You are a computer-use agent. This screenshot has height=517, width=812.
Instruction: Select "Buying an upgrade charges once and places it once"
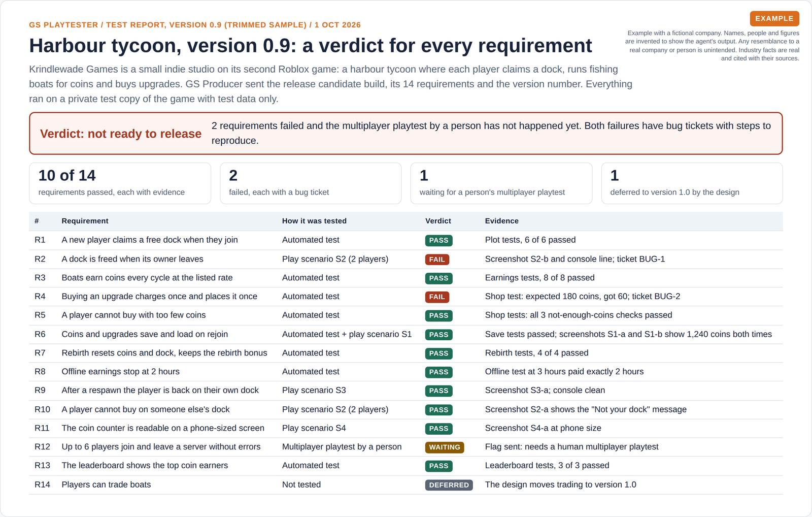(x=159, y=296)
